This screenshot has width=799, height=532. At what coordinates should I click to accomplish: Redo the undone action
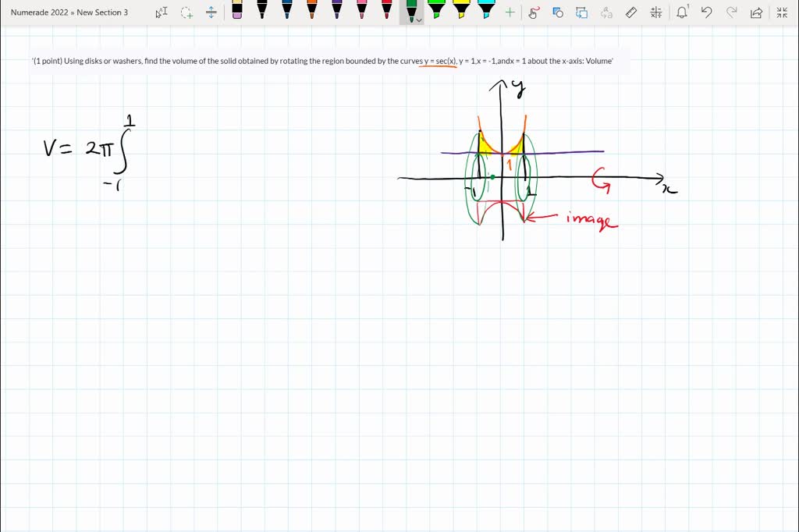point(732,12)
